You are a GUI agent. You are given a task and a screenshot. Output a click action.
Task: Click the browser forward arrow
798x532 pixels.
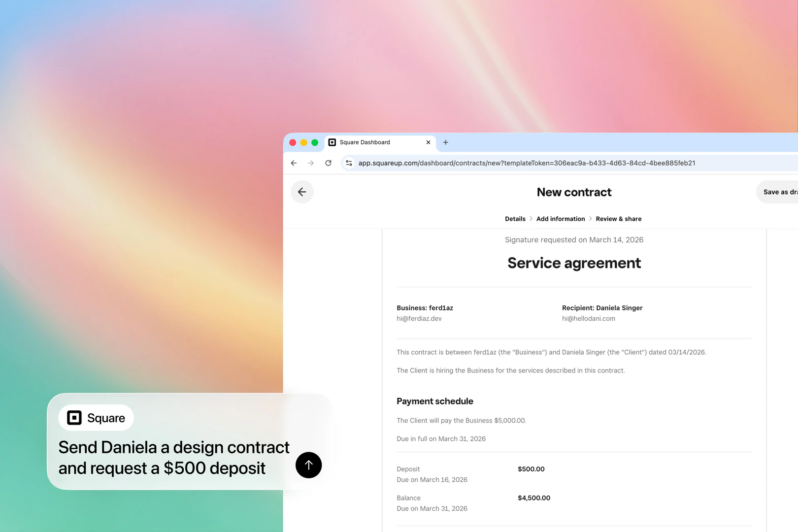[311, 163]
